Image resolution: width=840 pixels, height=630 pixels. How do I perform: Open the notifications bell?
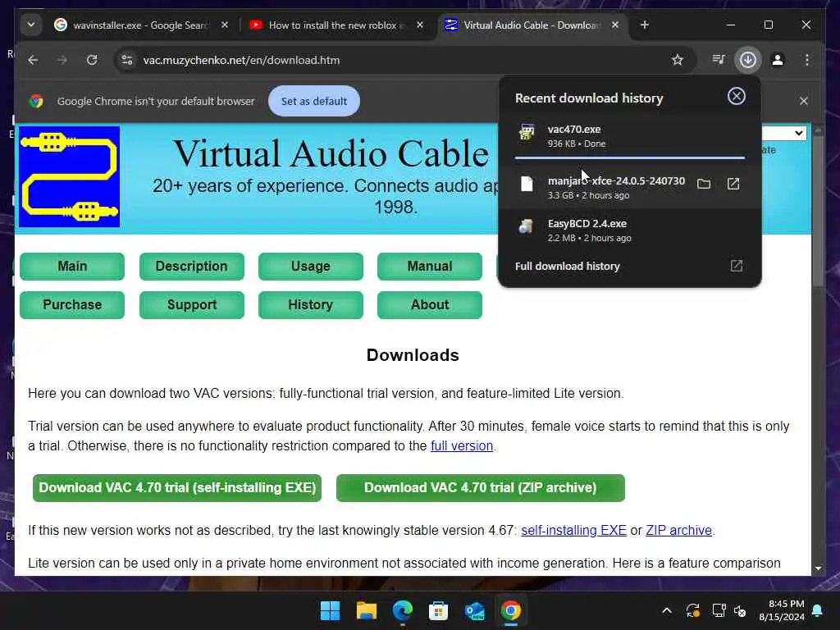click(x=818, y=610)
